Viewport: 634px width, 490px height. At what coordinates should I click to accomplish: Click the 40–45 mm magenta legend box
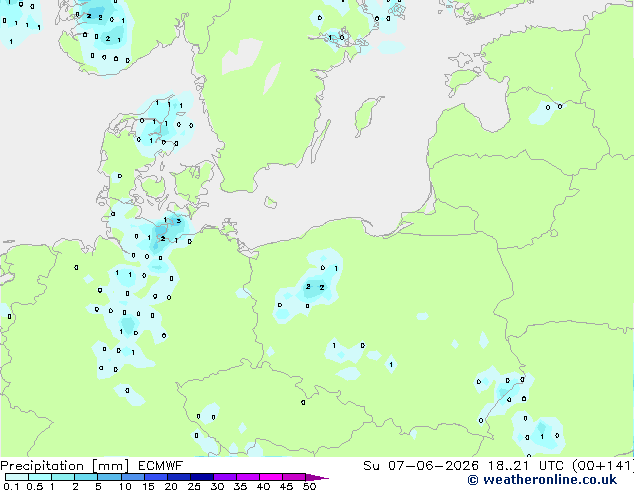[x=271, y=477]
